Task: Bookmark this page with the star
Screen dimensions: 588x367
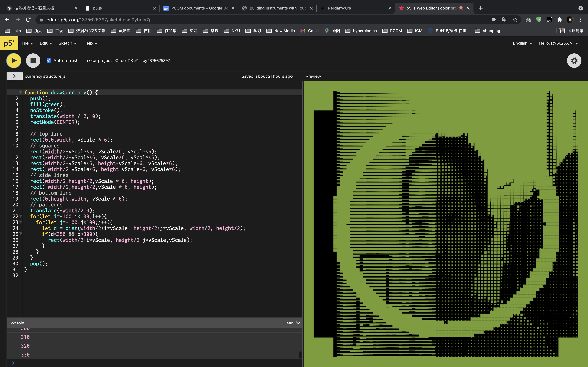Action: [x=515, y=20]
